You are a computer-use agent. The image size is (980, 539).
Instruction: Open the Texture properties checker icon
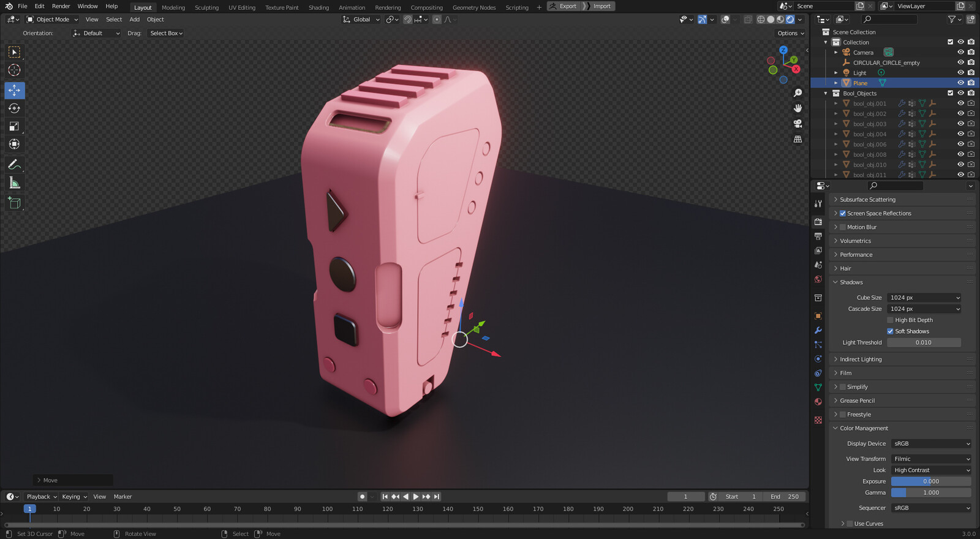tap(818, 420)
